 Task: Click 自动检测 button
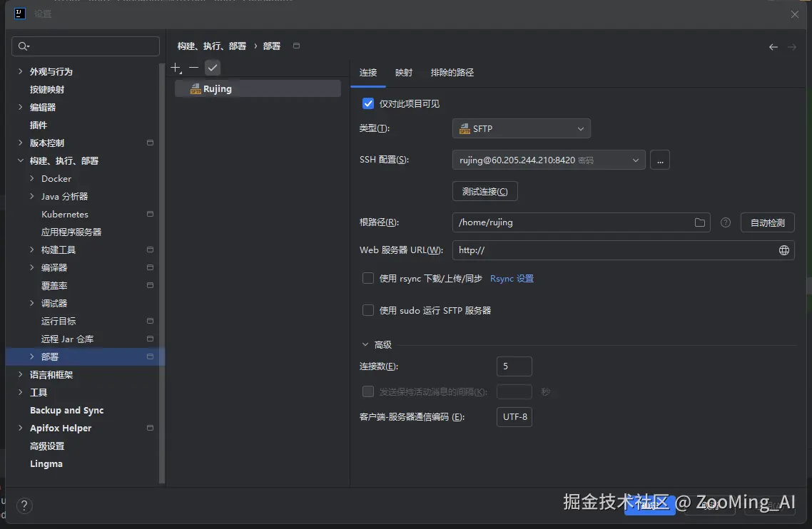pos(768,223)
